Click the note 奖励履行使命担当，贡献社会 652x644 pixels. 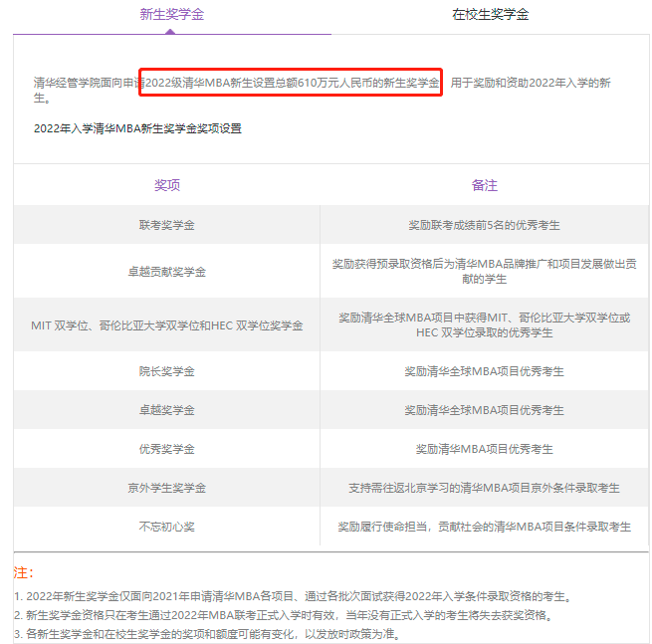pos(485,527)
